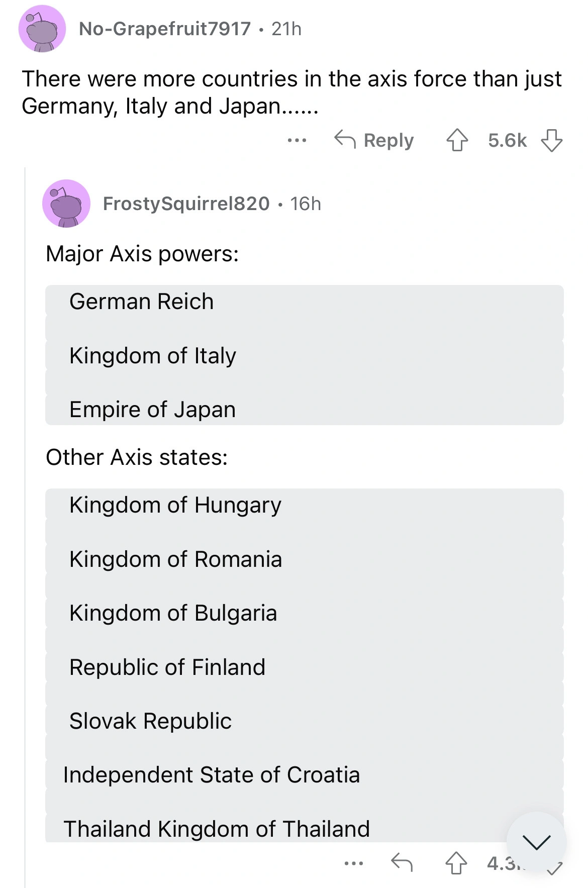Open No-Grapefruit7917's avatar
This screenshot has height=888, width=588.
pos(42,29)
